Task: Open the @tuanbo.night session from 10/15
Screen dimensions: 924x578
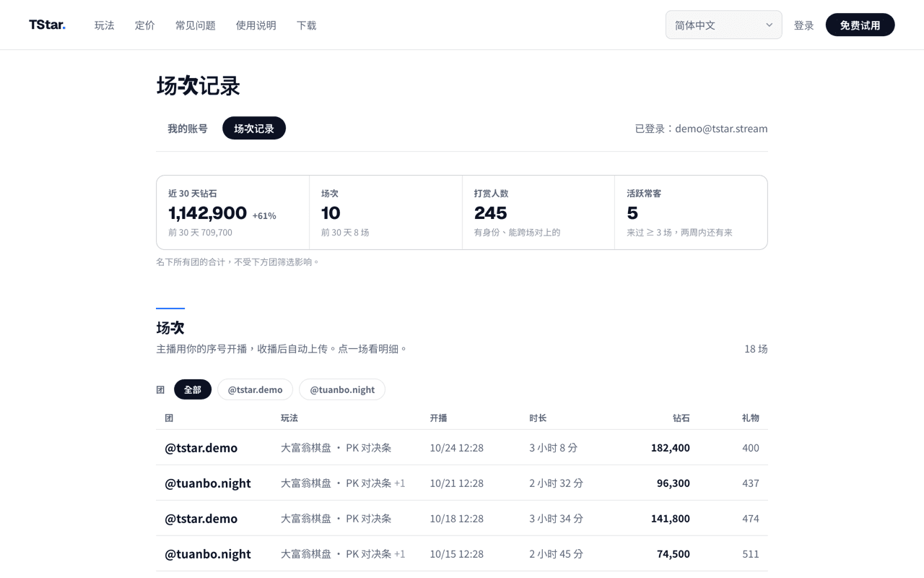Action: [x=462, y=553]
